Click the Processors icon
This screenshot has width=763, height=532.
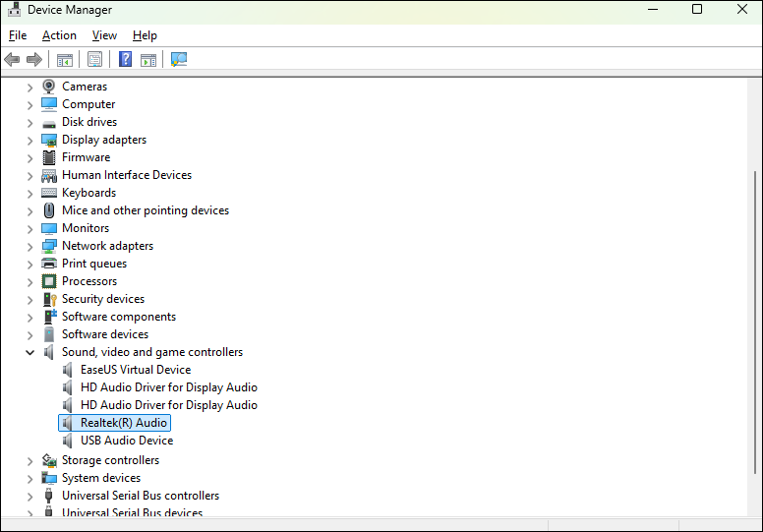(48, 281)
